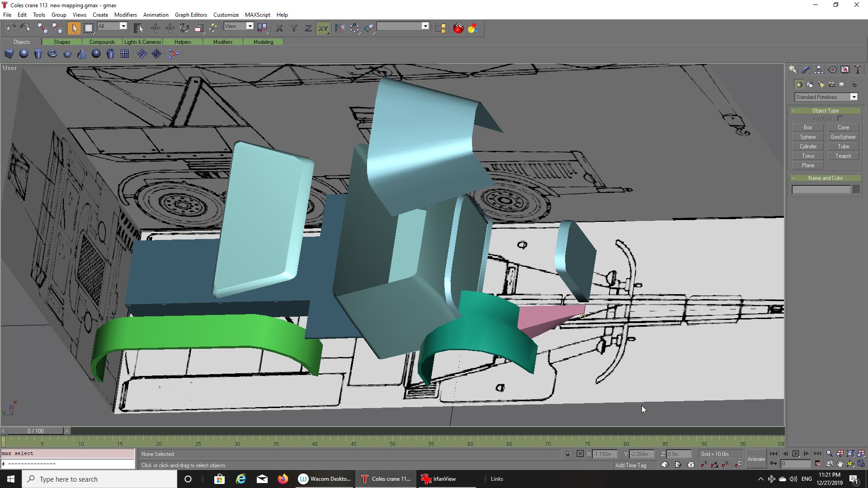The width and height of the screenshot is (868, 488).
Task: Open the Material Editor red sphere icon
Action: click(x=458, y=28)
